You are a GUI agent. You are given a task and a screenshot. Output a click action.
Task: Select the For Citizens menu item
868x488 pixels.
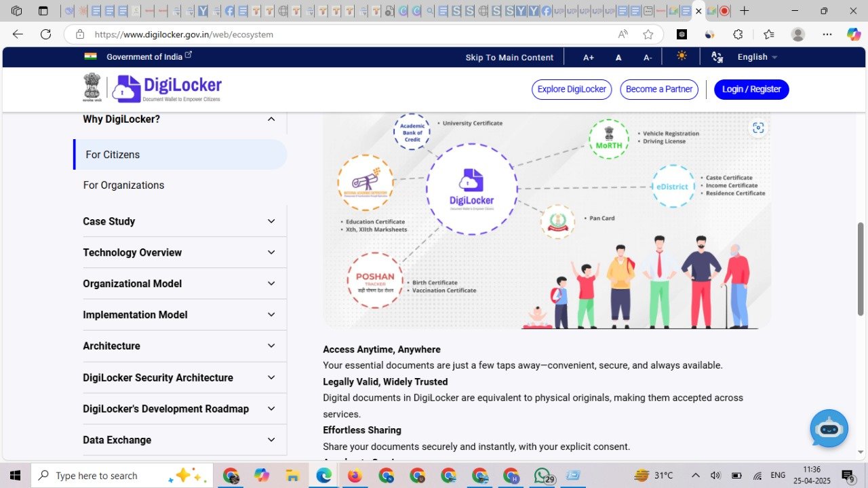[x=180, y=155]
